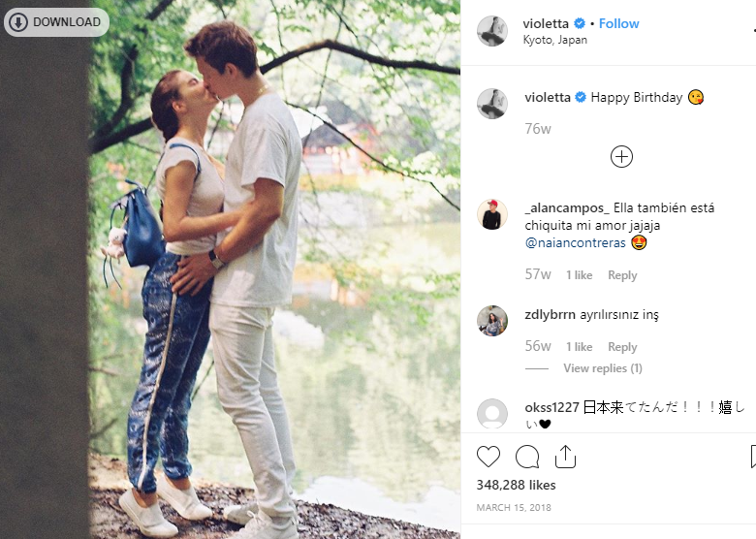The height and width of the screenshot is (539, 756).
Task: Open the post date MARCH 15, 2018
Action: [514, 508]
